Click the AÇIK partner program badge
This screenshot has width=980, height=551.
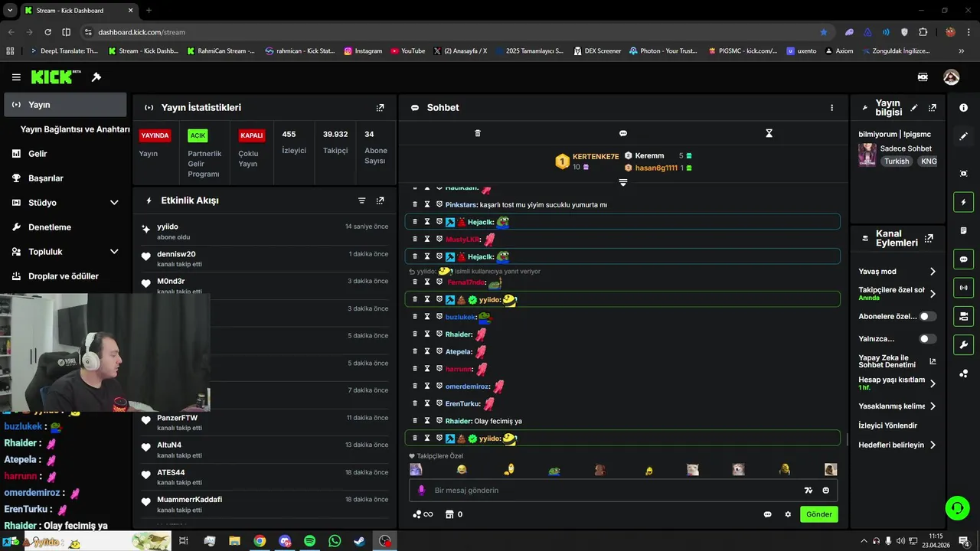point(198,135)
